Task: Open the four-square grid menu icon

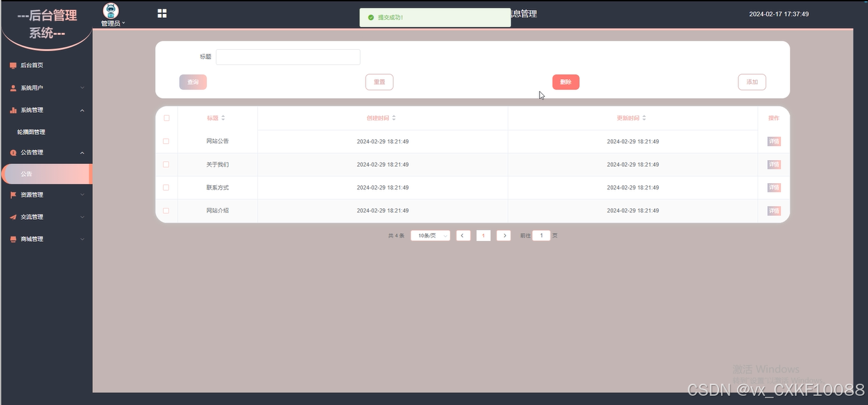Action: coord(162,13)
